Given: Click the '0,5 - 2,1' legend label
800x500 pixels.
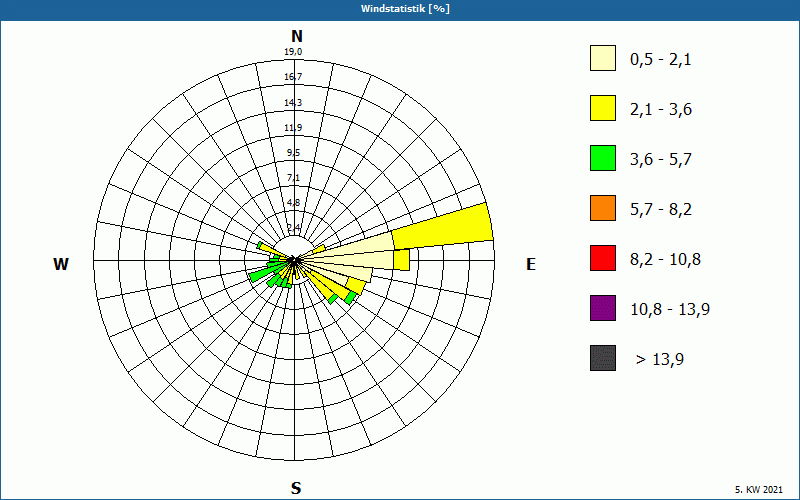Looking at the screenshot, I should (x=661, y=60).
